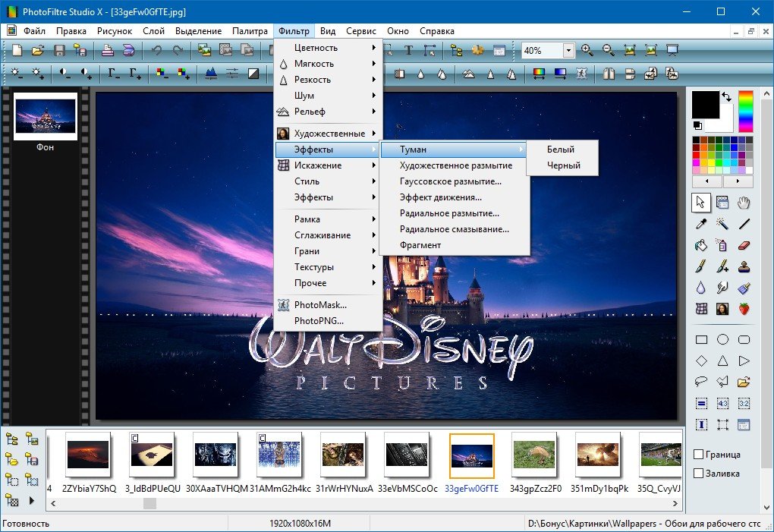
Task: Pick the Magic Wand tool
Action: (x=722, y=224)
